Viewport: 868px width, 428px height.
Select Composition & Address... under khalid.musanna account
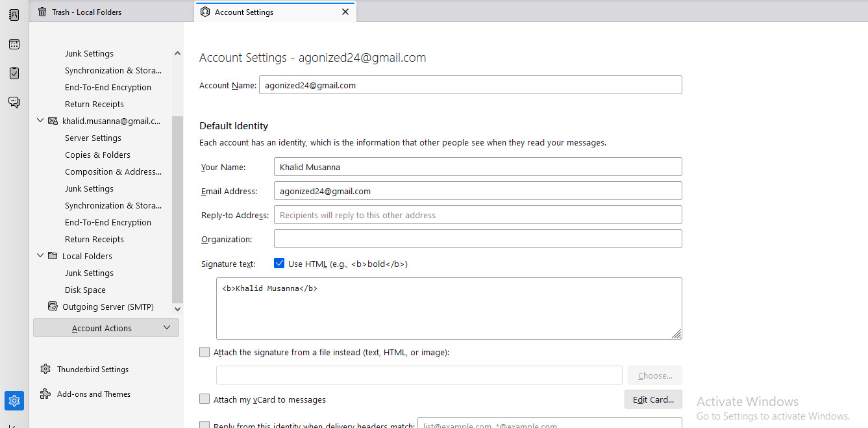click(114, 171)
